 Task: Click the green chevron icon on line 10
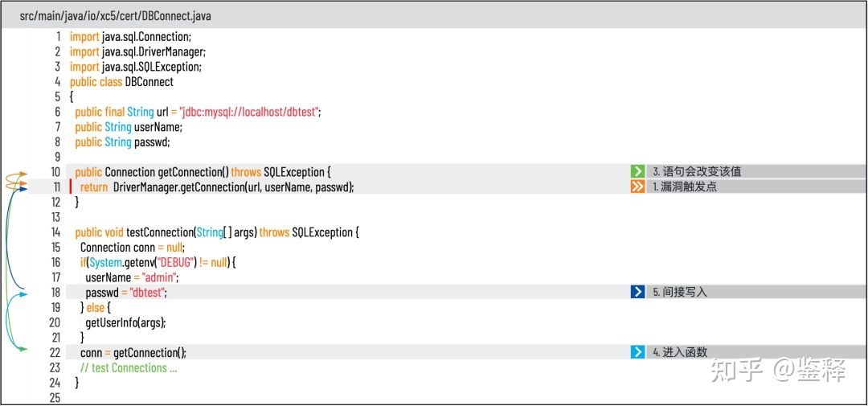(637, 171)
